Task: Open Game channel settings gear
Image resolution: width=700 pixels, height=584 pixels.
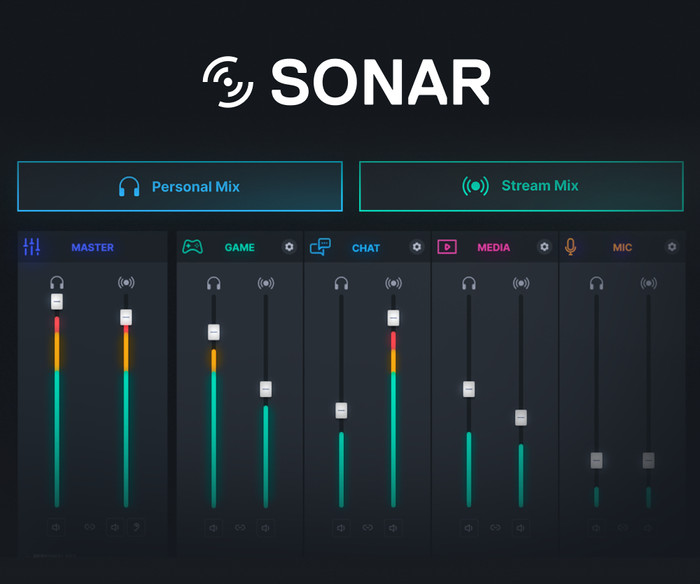Action: [x=289, y=247]
